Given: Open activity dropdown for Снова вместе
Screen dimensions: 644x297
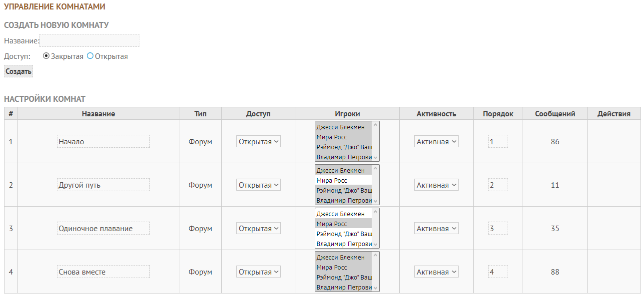Looking at the screenshot, I should 436,272.
